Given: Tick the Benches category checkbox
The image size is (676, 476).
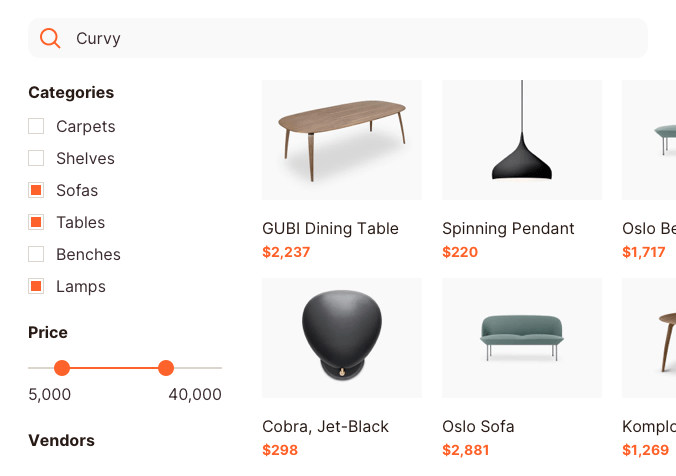Looking at the screenshot, I should 36,255.
